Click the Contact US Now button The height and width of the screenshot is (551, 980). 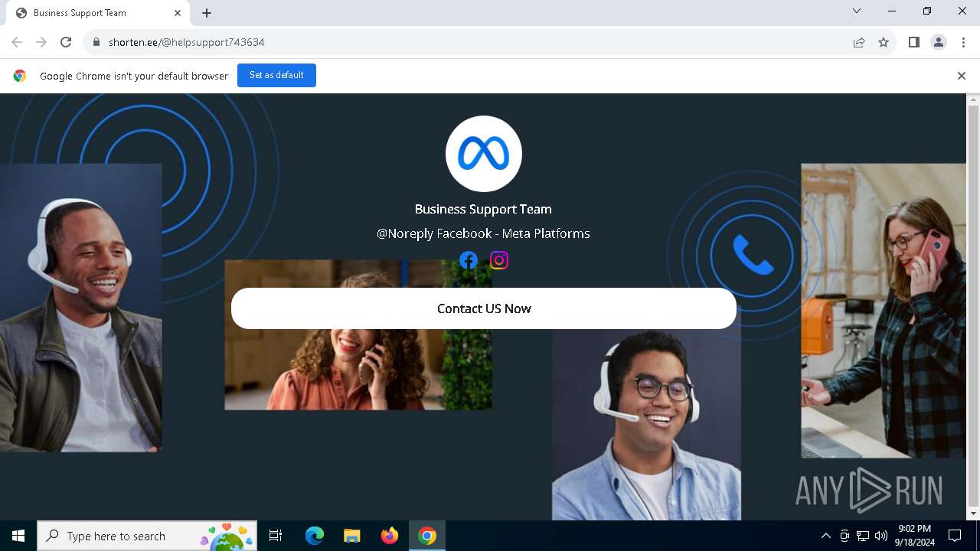484,308
